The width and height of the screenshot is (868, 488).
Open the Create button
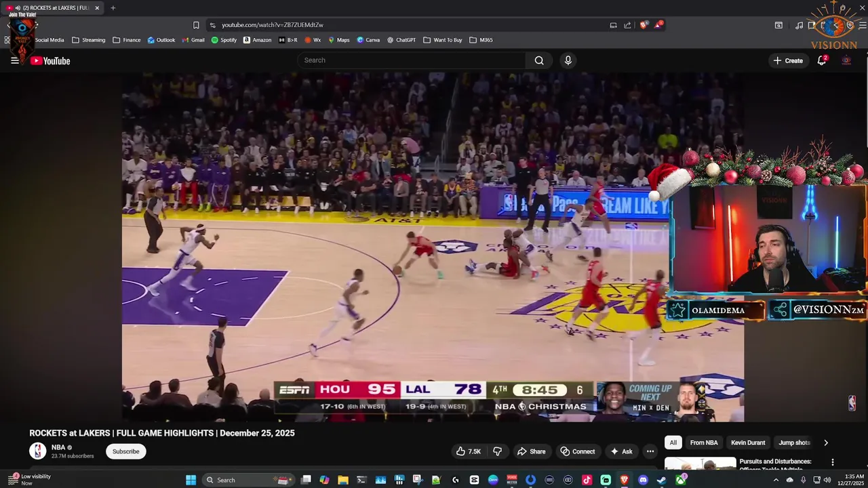pos(788,60)
